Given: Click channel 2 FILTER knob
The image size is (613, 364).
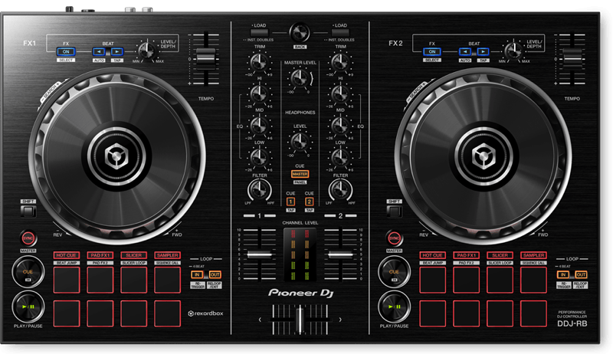Looking at the screenshot, I should pos(340,190).
